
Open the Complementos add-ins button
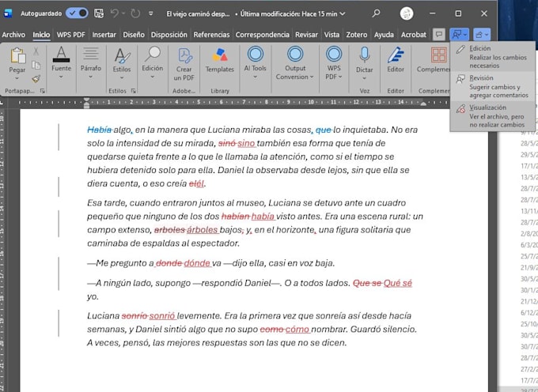click(x=433, y=60)
